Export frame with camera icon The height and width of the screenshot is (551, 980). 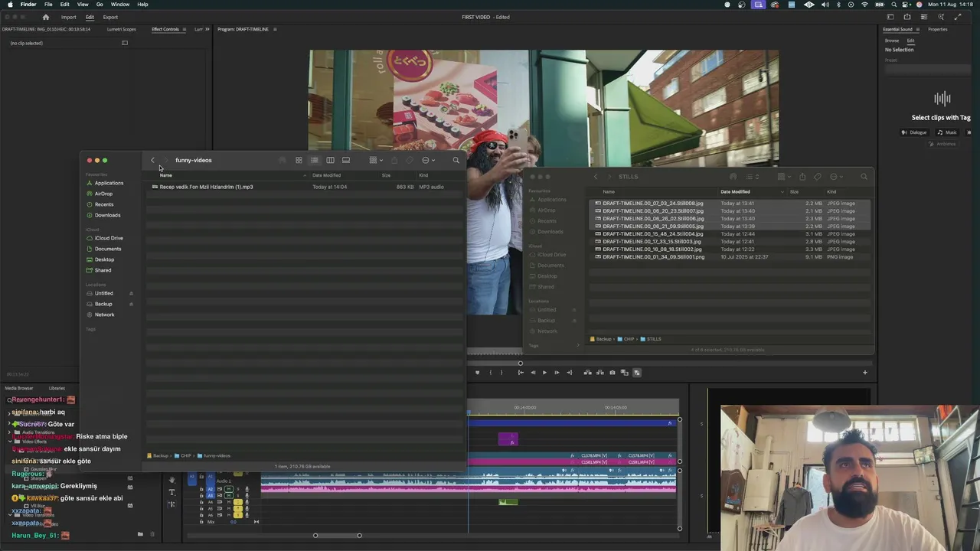pyautogui.click(x=612, y=373)
